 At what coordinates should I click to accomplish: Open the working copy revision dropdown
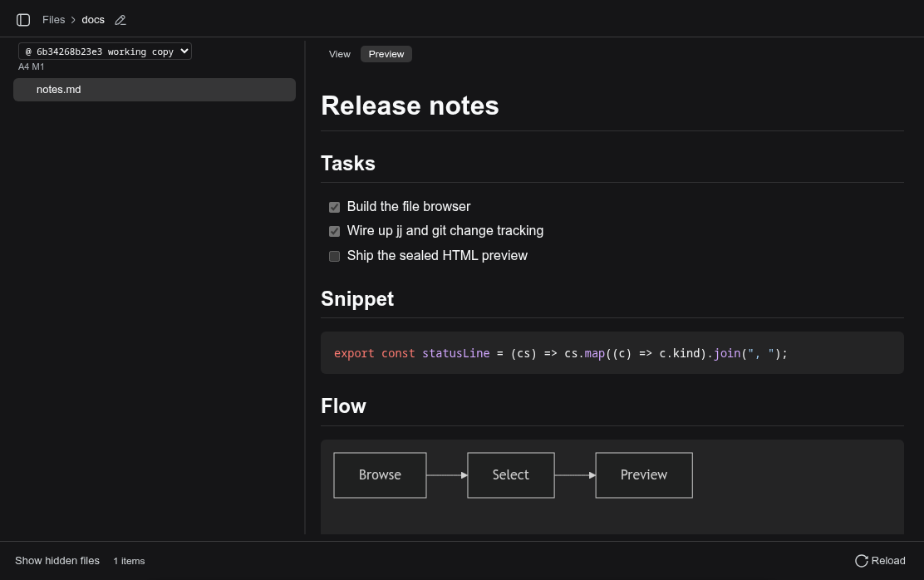(x=105, y=52)
